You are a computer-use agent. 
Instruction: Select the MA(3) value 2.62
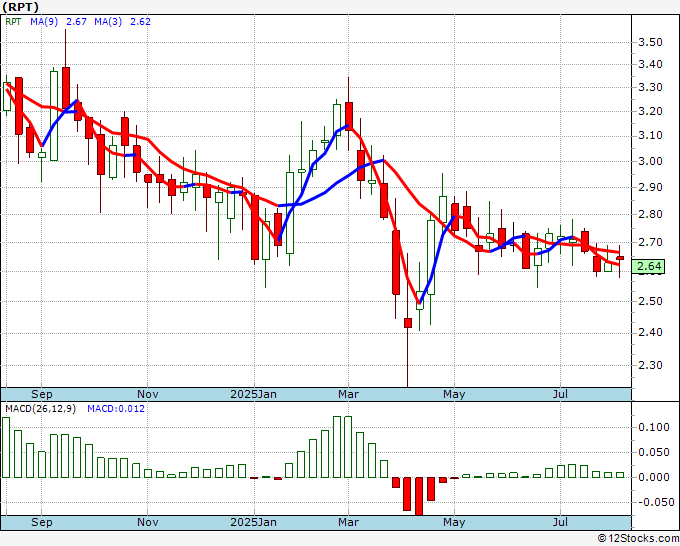coord(141,22)
